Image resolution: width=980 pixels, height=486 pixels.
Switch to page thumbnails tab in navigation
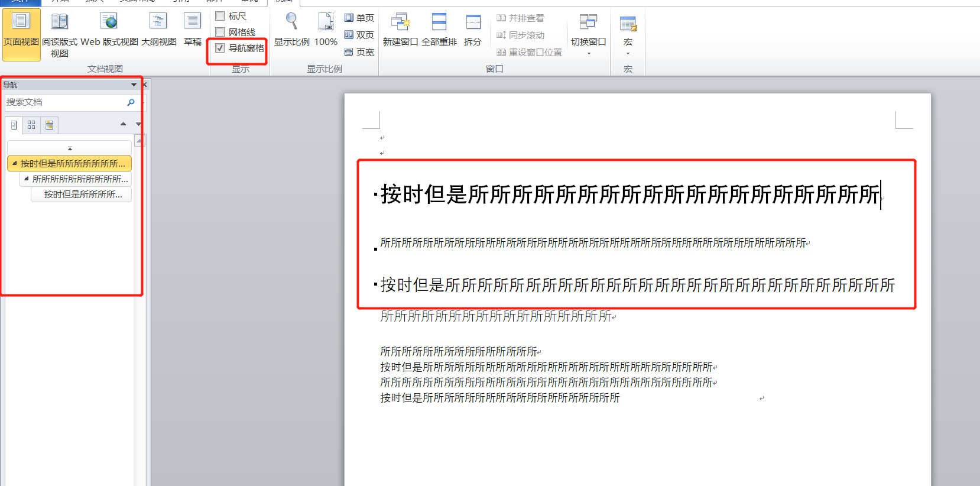31,125
